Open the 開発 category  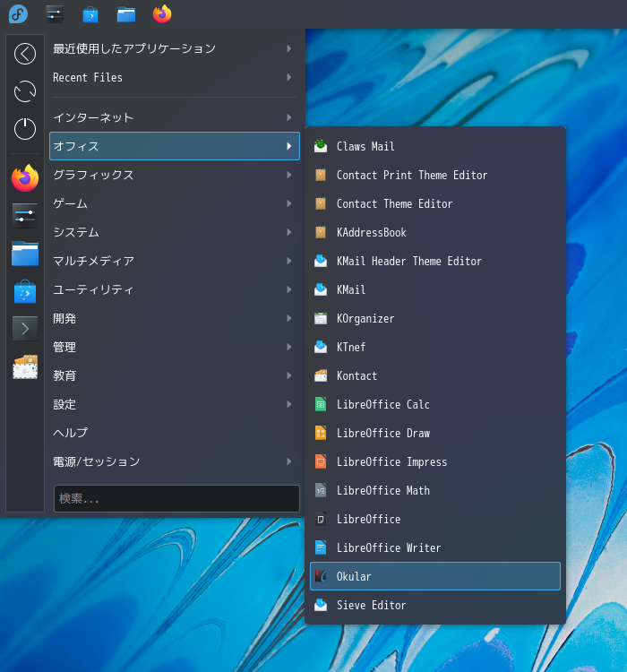click(x=175, y=318)
